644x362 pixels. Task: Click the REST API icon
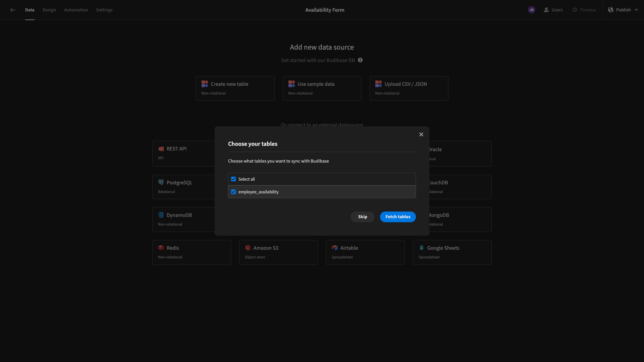pos(161,149)
